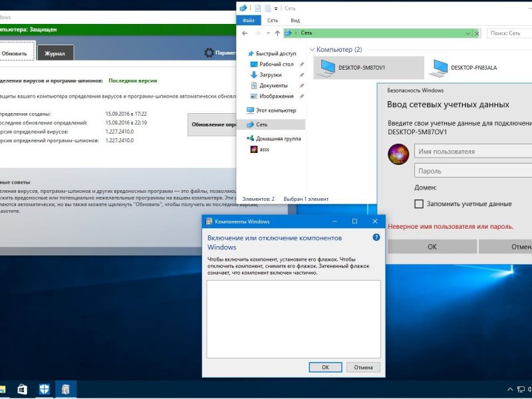Click the pin icon beside Загрузки
This screenshot has width=532, height=399.
301,75
